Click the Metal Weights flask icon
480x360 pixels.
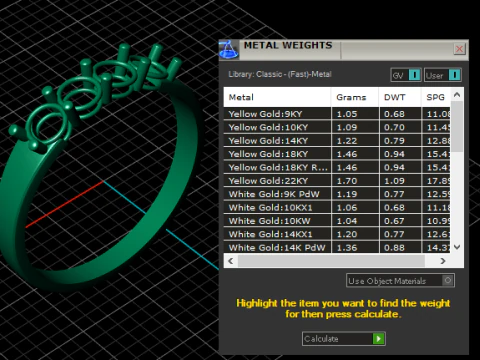229,49
